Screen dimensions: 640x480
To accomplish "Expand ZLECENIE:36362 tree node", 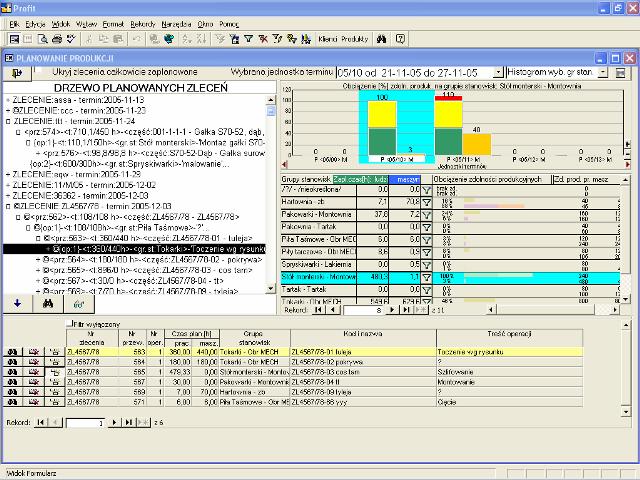I will pos(8,196).
